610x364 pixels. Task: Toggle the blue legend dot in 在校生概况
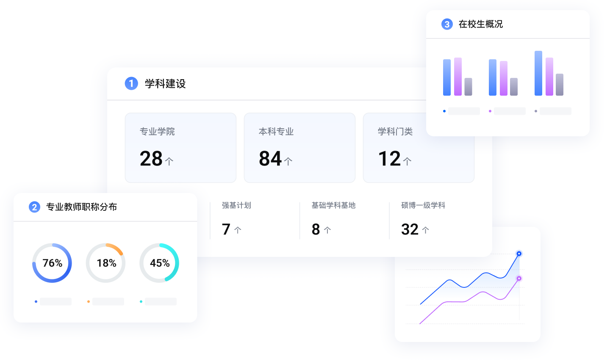tap(444, 111)
